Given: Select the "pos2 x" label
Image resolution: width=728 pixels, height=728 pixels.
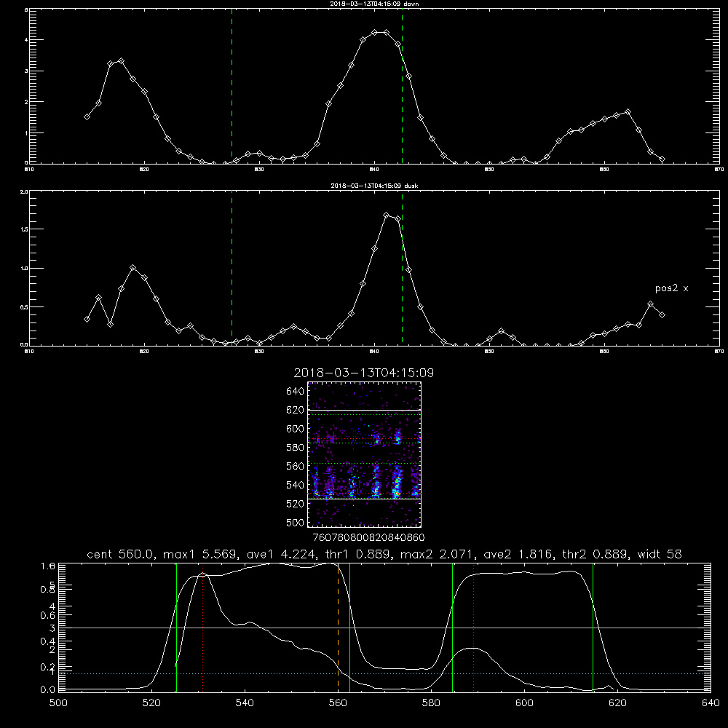Looking at the screenshot, I should pyautogui.click(x=671, y=288).
